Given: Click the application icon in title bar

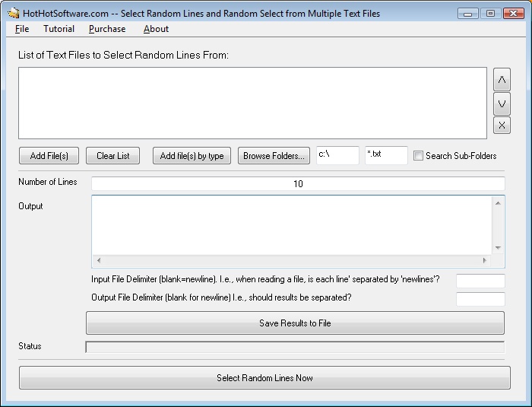Looking at the screenshot, I should point(14,13).
